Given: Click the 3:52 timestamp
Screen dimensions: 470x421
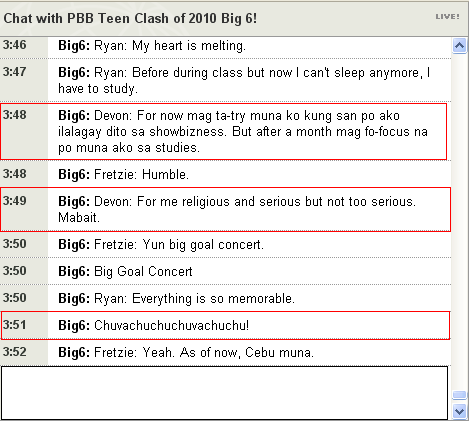Looking at the screenshot, I should 15,352.
